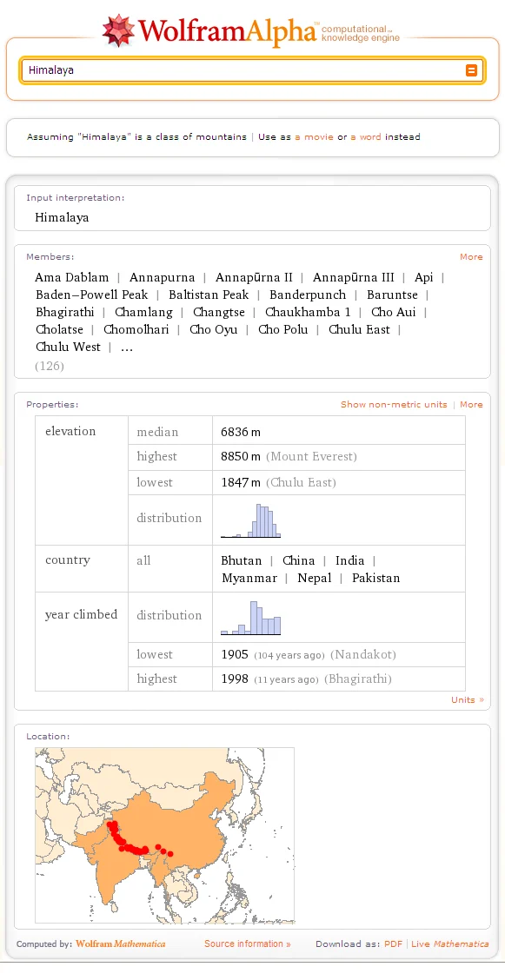Click the year climbed distribution histogram
505x980 pixels.
click(250, 618)
